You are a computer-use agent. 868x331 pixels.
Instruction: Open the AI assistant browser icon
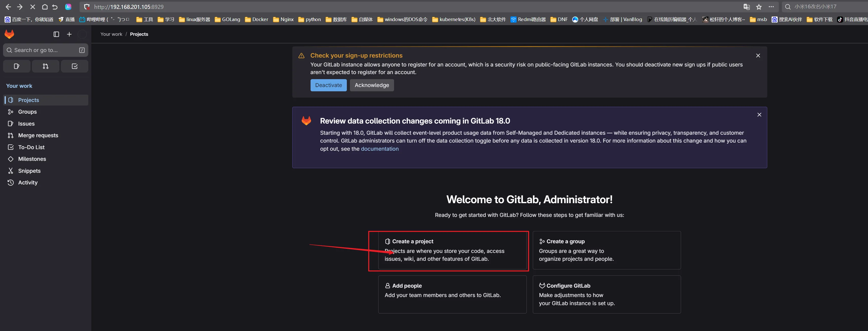point(68,7)
